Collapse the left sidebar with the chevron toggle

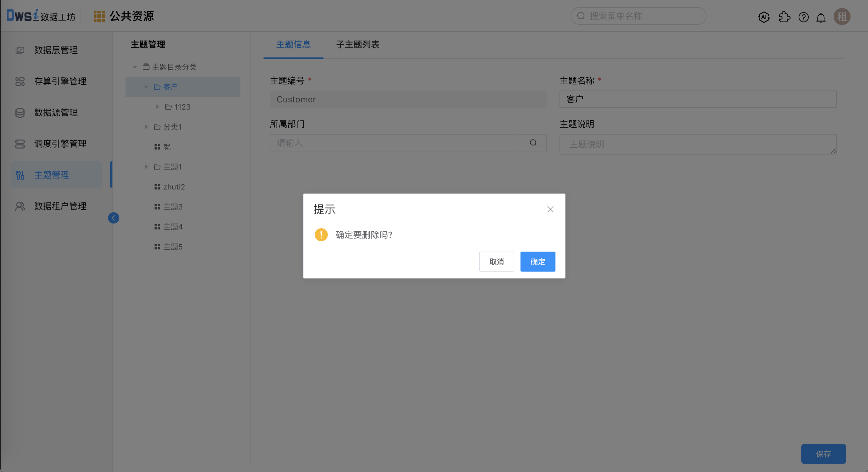(x=114, y=218)
